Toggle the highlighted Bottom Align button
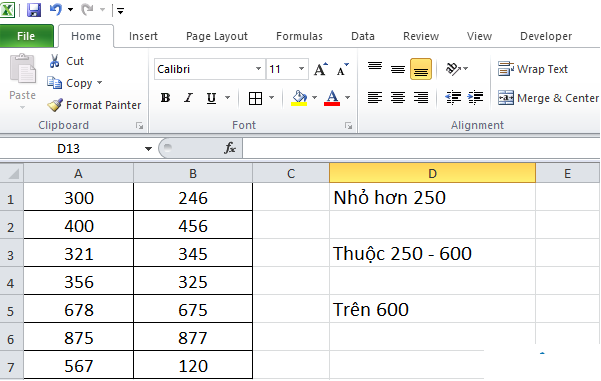This screenshot has height=381, width=601. coord(421,69)
